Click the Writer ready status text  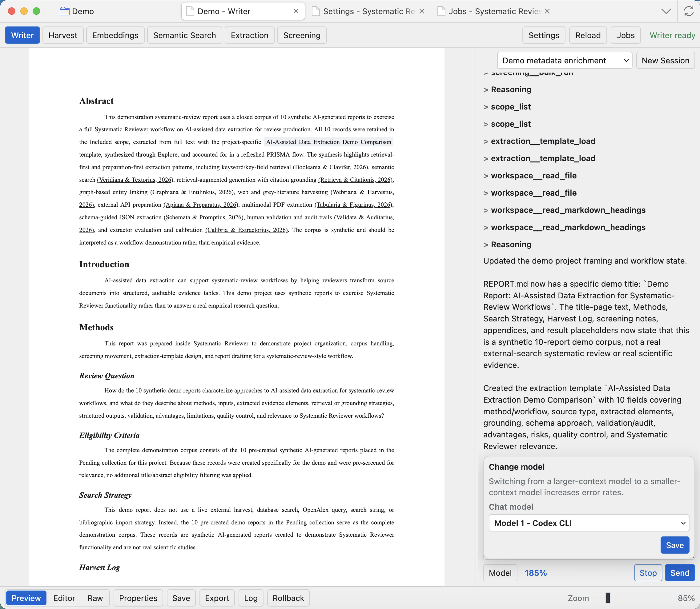coord(672,35)
